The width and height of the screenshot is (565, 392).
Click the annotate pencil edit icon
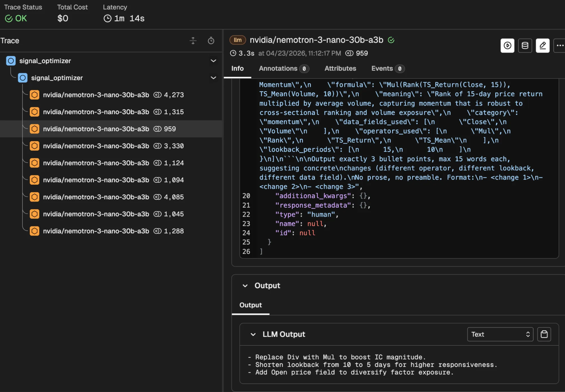click(x=542, y=45)
